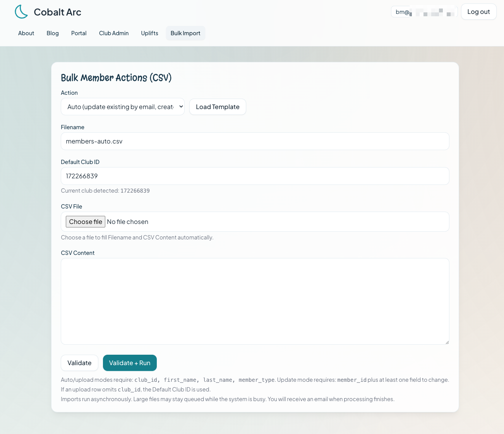Edit the Default Club ID field
The width and height of the screenshot is (504, 434).
(255, 176)
